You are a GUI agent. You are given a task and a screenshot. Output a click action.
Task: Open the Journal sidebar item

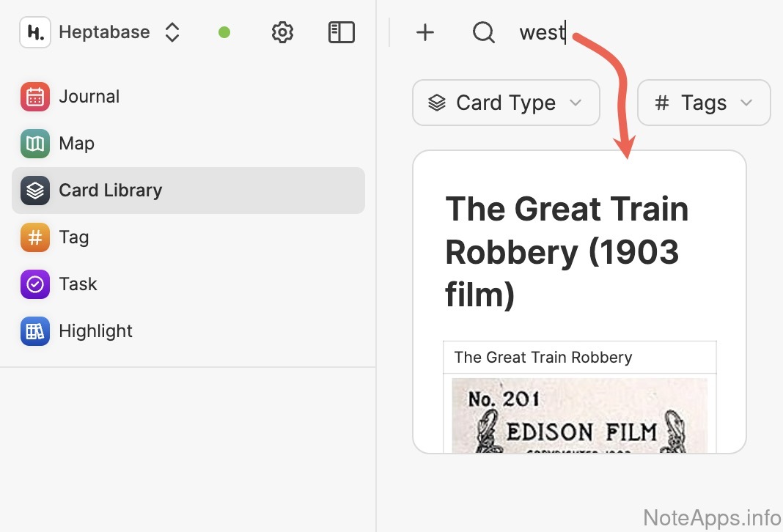(89, 97)
